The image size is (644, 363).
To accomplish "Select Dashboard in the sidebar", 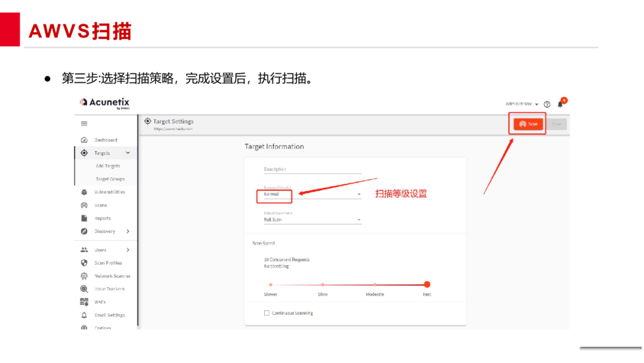I will coord(106,140).
